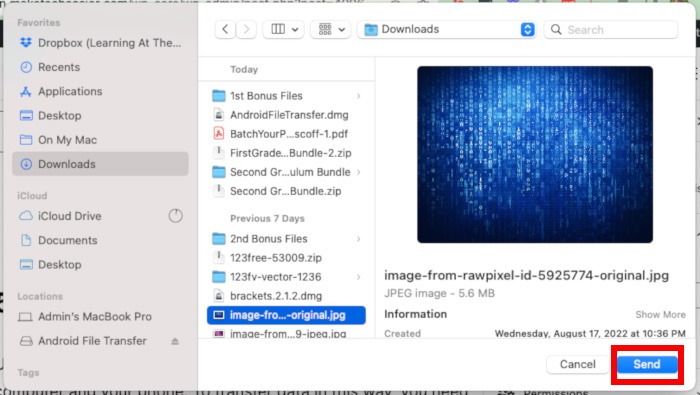Select Admin's MacBook Pro location
This screenshot has width=700, height=395.
point(100,316)
